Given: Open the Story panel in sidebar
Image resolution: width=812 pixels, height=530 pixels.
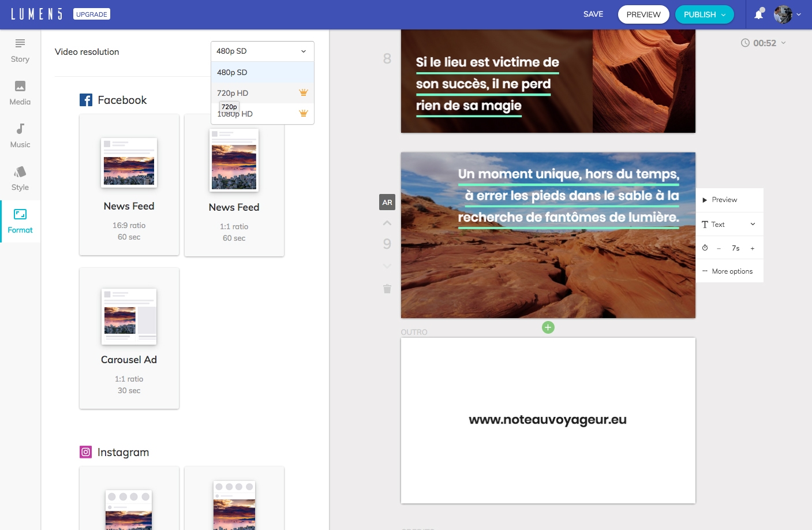Looking at the screenshot, I should (x=20, y=50).
